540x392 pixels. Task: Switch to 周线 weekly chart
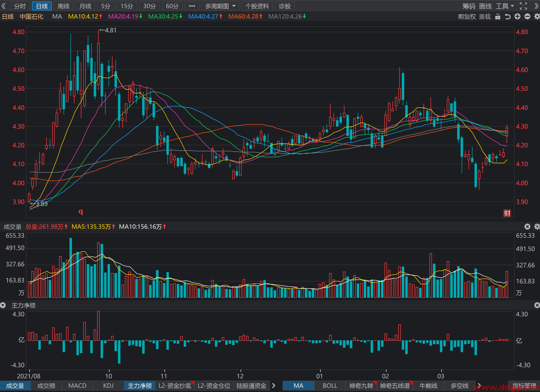[64, 6]
